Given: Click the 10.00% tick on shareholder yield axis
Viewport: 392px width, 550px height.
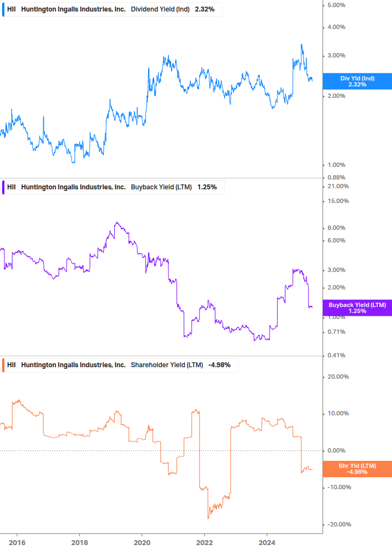Looking at the screenshot, I should coord(338,413).
